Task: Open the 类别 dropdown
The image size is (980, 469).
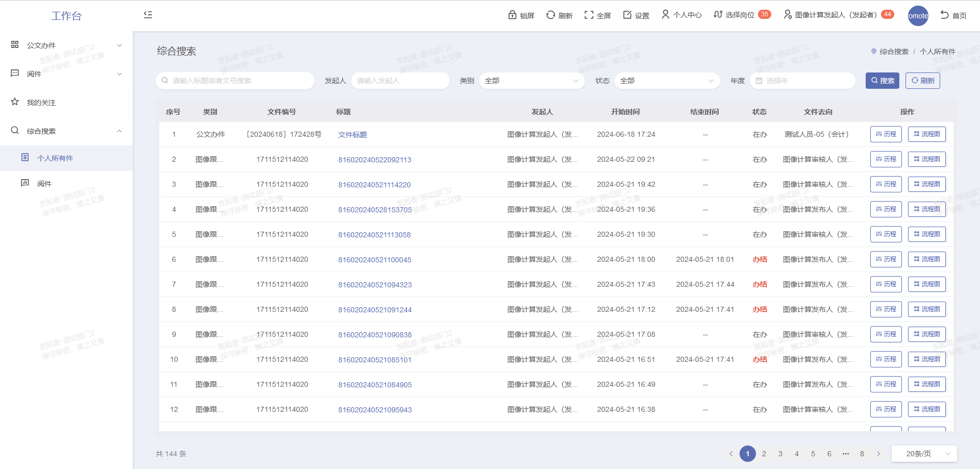Action: [531, 81]
